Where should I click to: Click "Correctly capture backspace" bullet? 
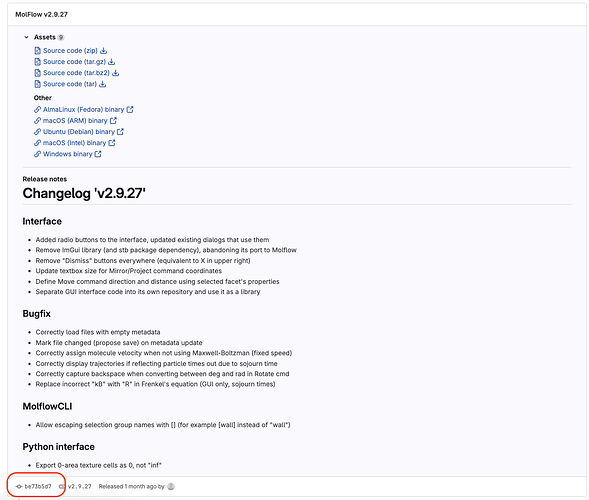click(162, 374)
